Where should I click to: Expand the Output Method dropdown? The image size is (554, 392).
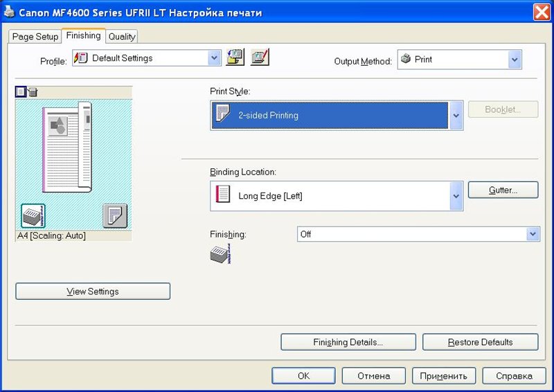[x=515, y=60]
